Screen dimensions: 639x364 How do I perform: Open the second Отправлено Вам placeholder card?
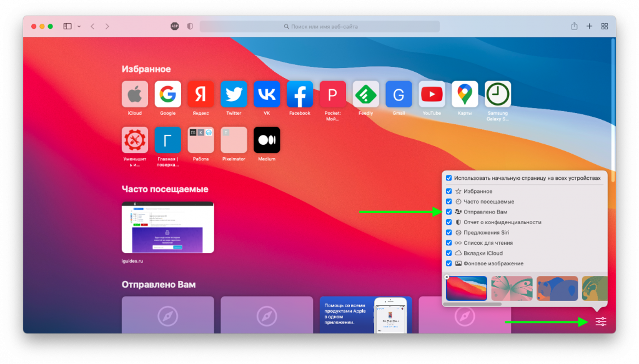(x=267, y=315)
